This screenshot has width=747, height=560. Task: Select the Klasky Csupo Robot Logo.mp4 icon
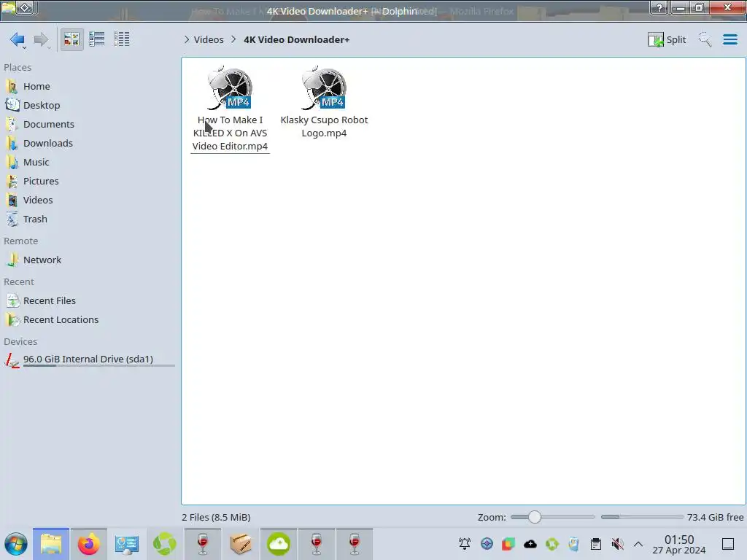[x=325, y=88]
